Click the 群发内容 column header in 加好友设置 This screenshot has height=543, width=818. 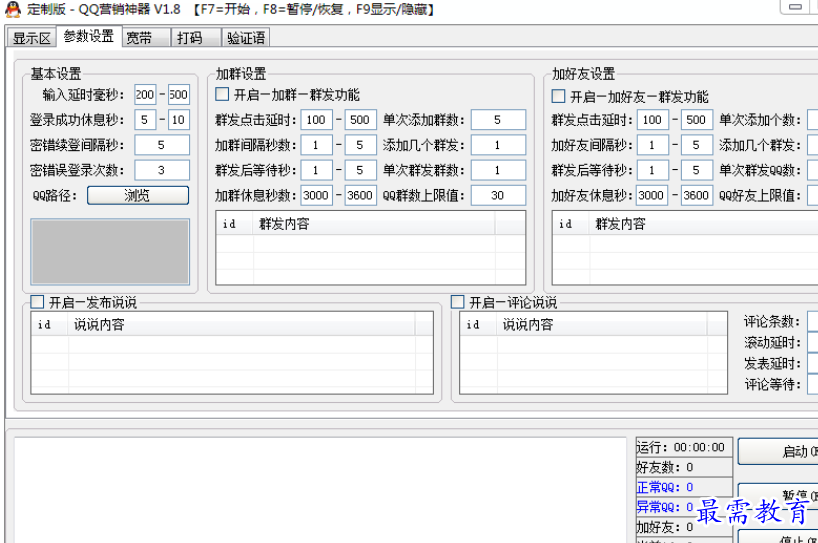pyautogui.click(x=704, y=224)
